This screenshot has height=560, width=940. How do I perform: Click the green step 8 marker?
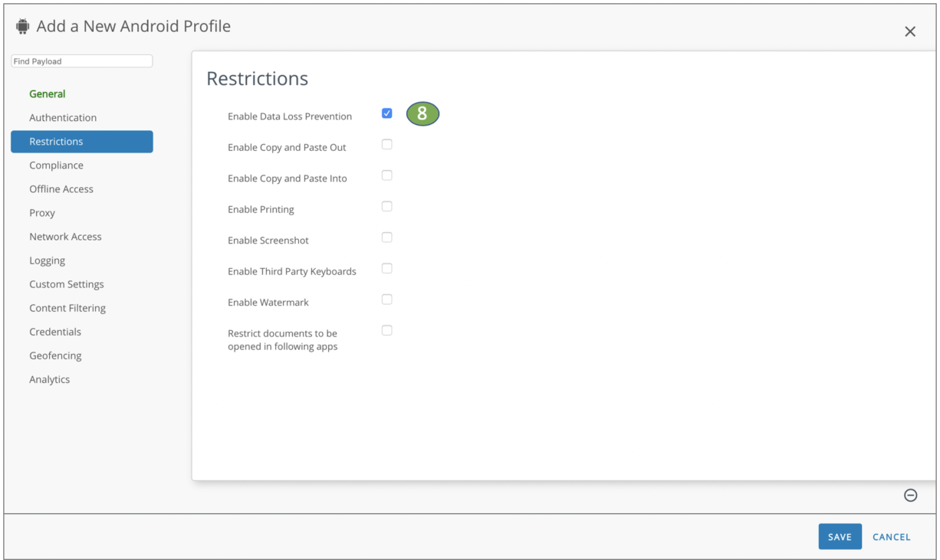click(422, 113)
